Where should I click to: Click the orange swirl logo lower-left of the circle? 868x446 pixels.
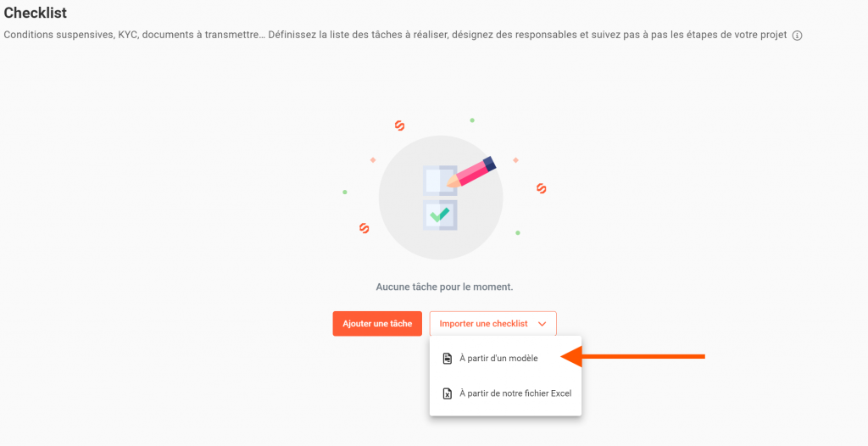pos(364,228)
